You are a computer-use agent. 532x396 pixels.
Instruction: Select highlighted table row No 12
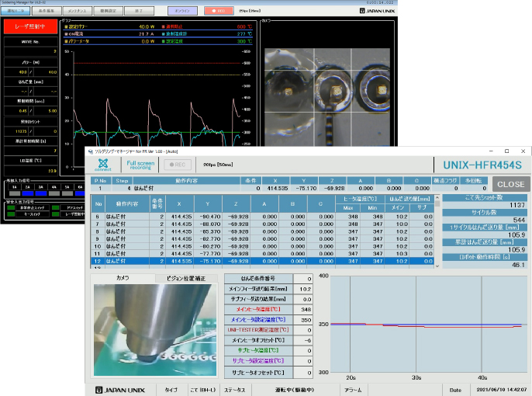[264, 262]
